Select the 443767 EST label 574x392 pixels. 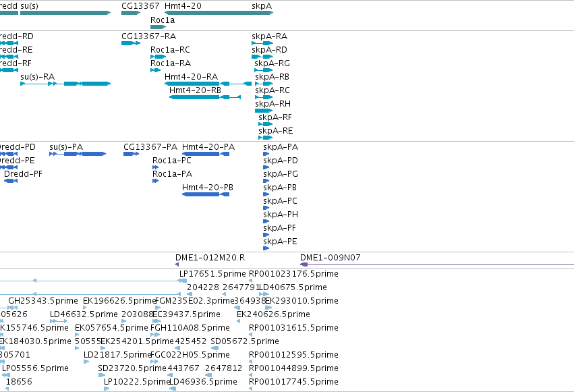point(183,368)
